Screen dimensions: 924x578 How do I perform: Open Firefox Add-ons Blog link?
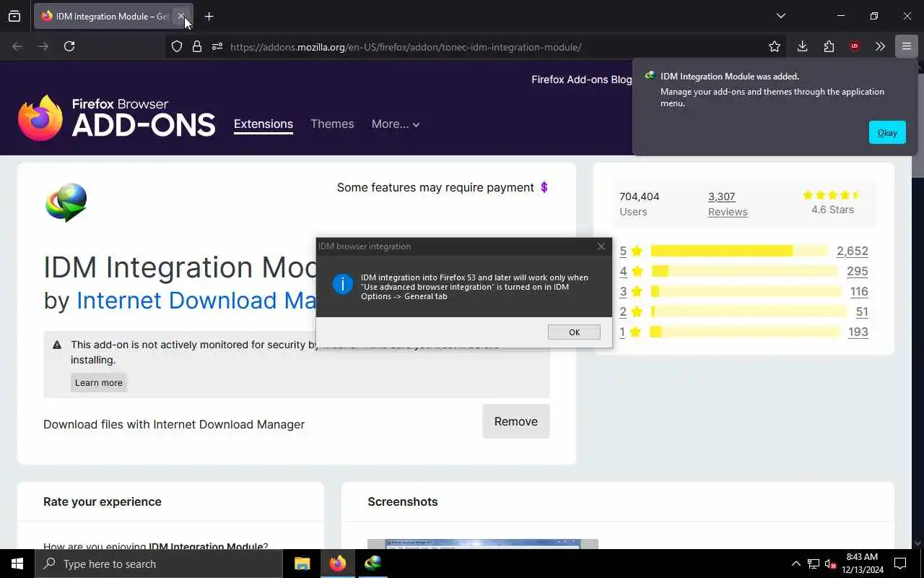581,79
